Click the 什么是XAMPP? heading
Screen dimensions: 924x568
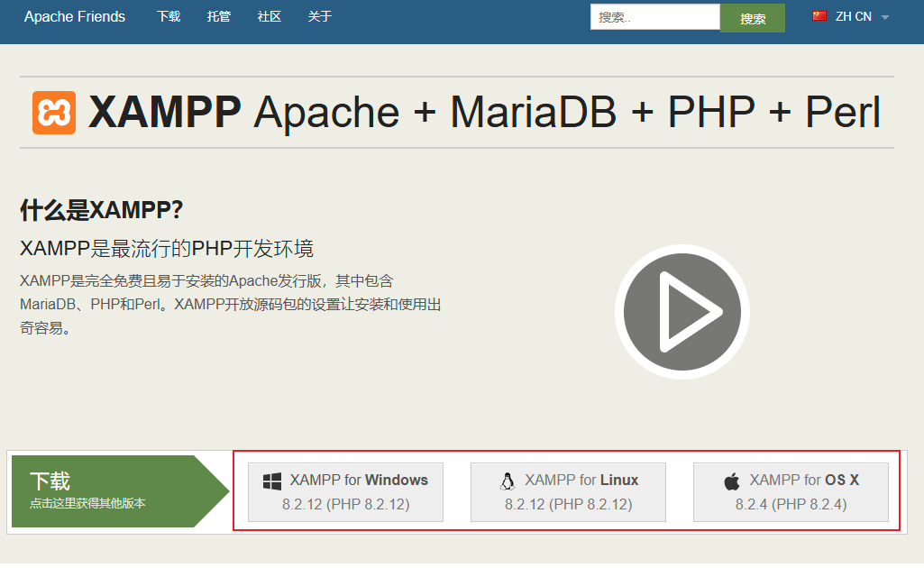click(x=102, y=210)
